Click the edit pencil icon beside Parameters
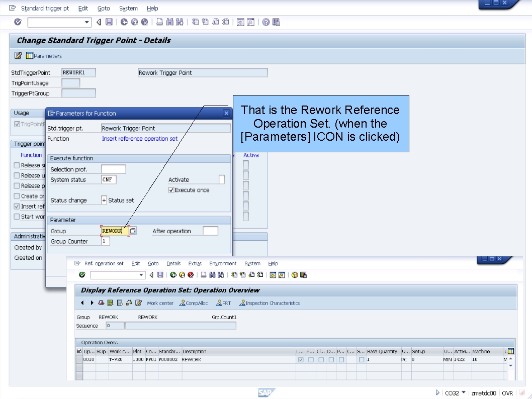Image resolution: width=532 pixels, height=399 pixels. (x=18, y=56)
